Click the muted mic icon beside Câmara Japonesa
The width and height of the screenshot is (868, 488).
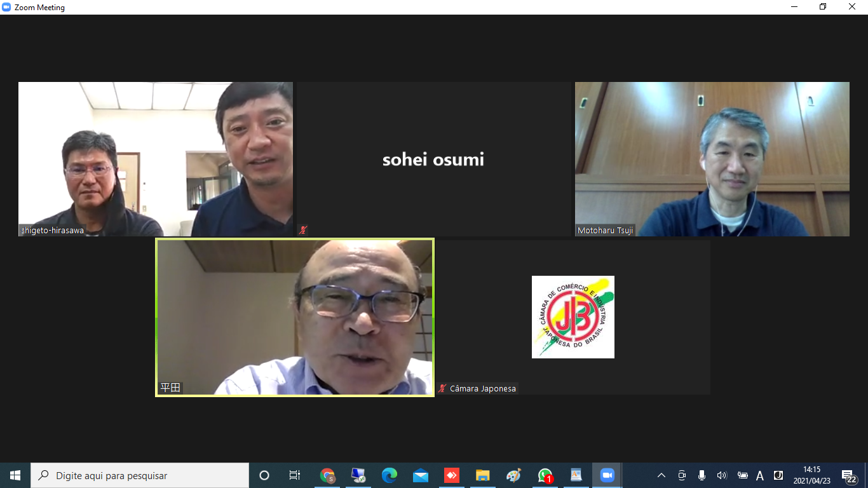442,388
